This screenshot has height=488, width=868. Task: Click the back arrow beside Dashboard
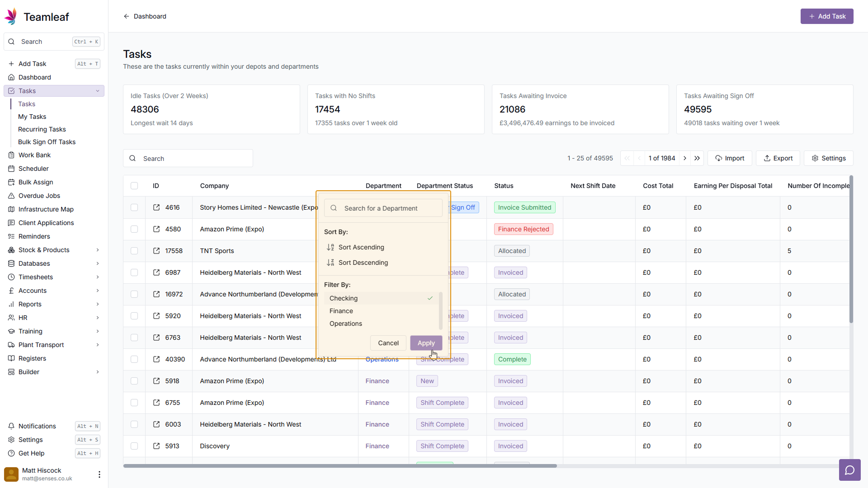(x=127, y=16)
